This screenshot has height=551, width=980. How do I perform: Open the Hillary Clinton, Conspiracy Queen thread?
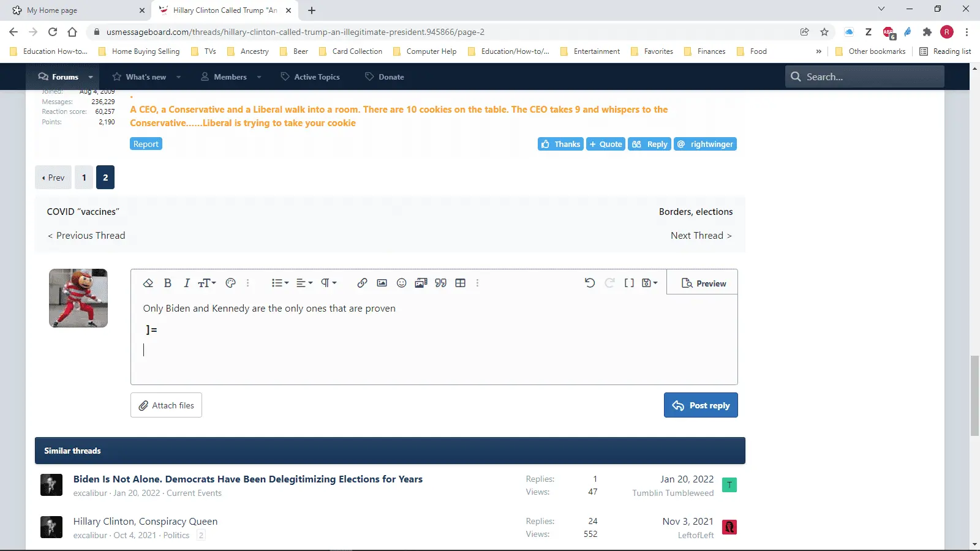(x=145, y=522)
